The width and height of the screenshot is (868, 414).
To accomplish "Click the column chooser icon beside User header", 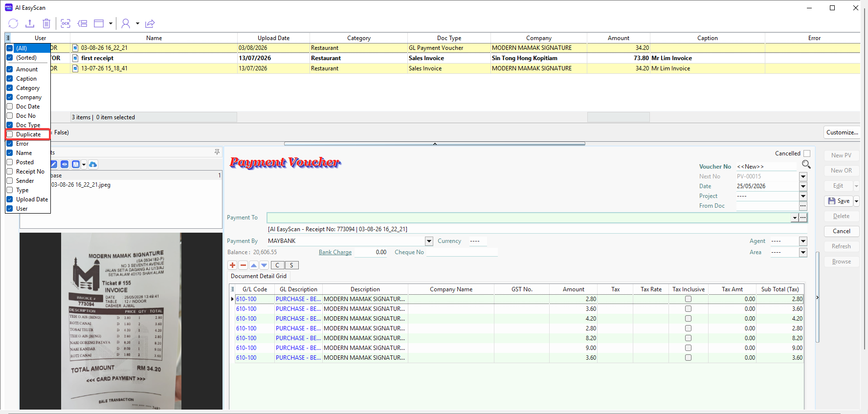I will (x=7, y=38).
